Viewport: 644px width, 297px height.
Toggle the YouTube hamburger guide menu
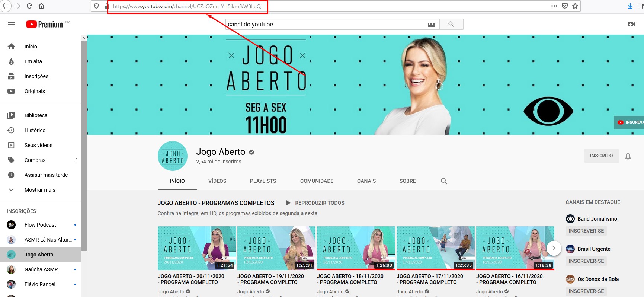point(11,24)
